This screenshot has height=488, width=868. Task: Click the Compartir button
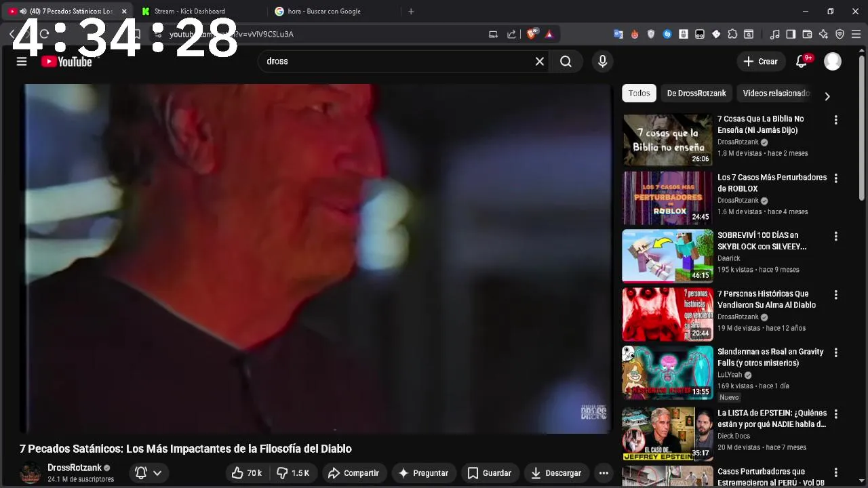tap(354, 473)
